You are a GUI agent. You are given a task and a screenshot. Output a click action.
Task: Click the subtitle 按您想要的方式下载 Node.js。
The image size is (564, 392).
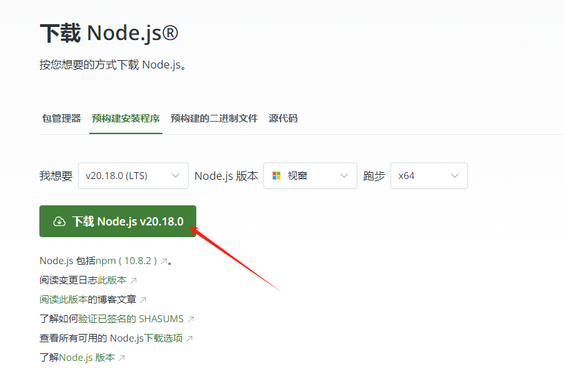[113, 65]
